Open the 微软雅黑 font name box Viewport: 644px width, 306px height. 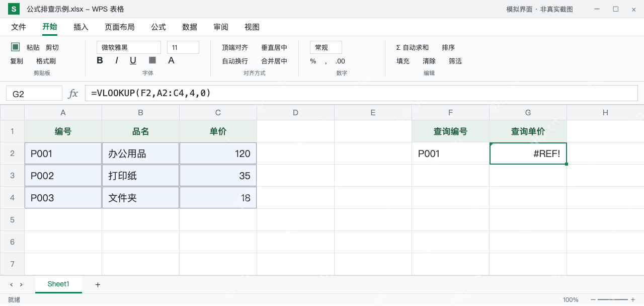129,47
